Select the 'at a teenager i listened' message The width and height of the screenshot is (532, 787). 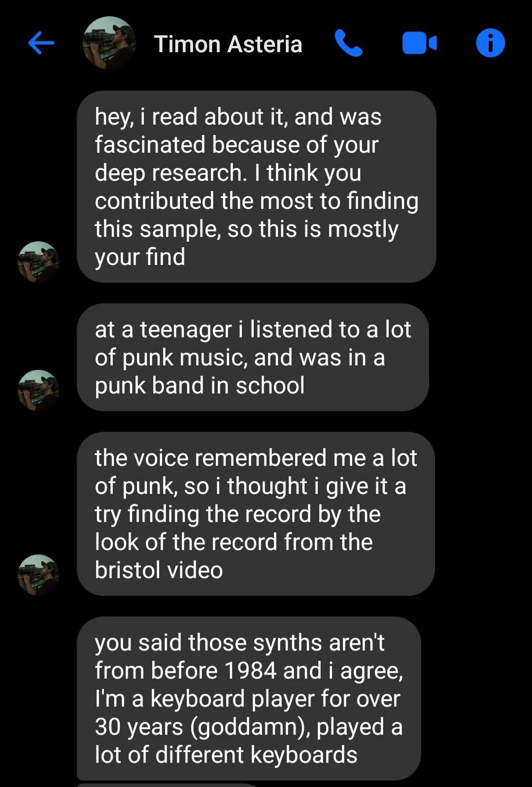pos(253,358)
